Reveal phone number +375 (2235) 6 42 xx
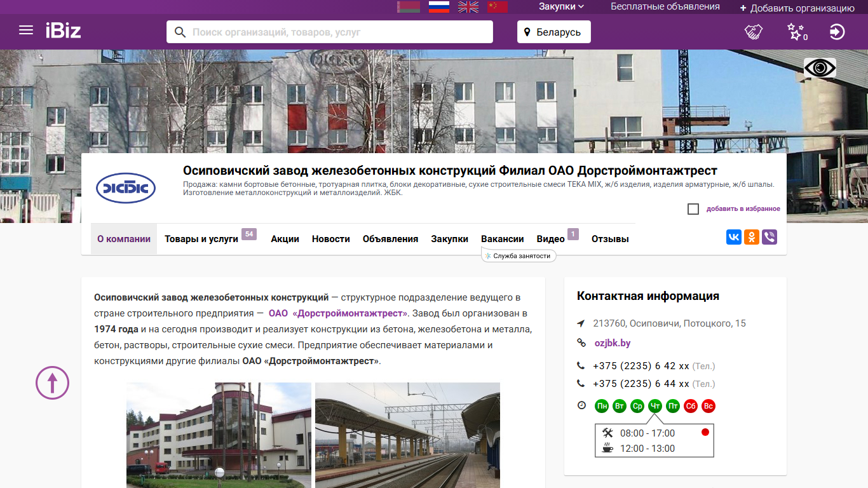This screenshot has width=868, height=488. tap(641, 366)
